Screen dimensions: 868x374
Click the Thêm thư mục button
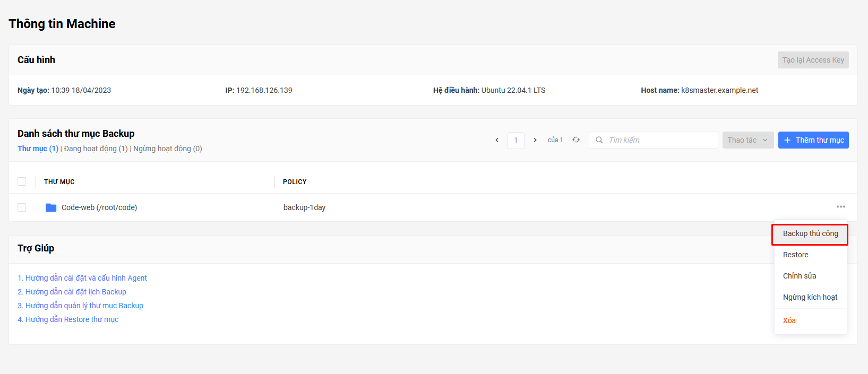pyautogui.click(x=813, y=140)
